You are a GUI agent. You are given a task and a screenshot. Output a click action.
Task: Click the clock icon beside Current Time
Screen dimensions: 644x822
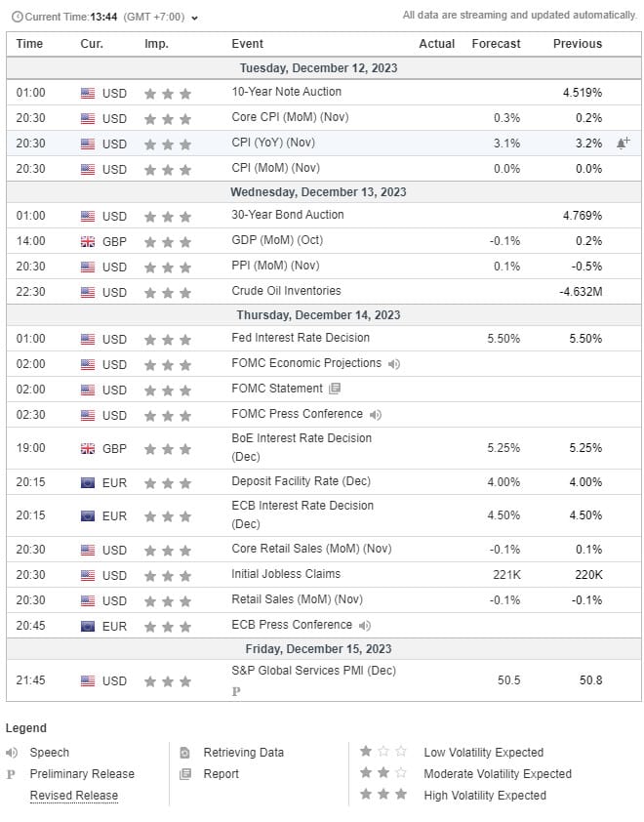[x=17, y=17]
